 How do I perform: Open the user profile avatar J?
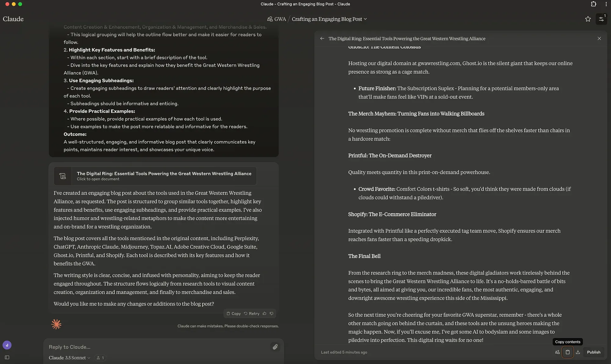7,345
